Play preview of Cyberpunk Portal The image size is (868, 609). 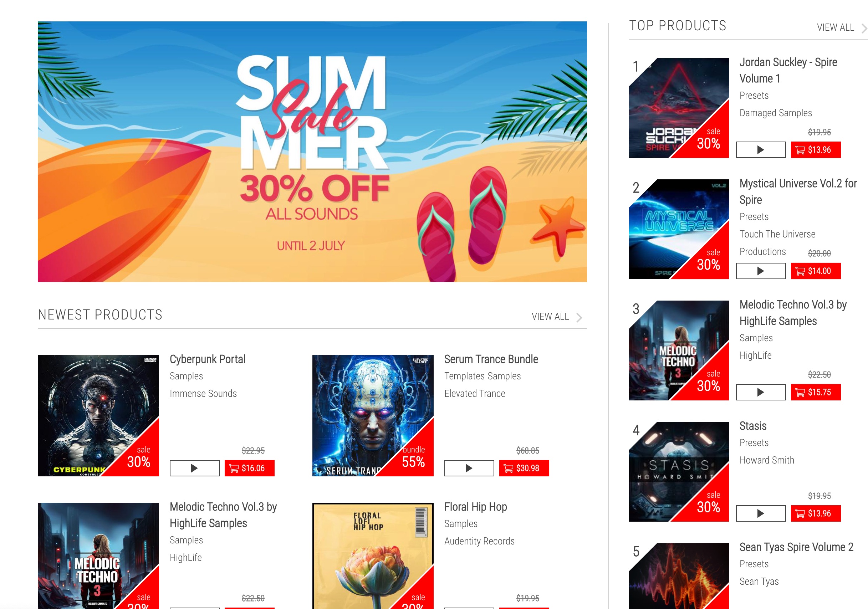coord(194,468)
